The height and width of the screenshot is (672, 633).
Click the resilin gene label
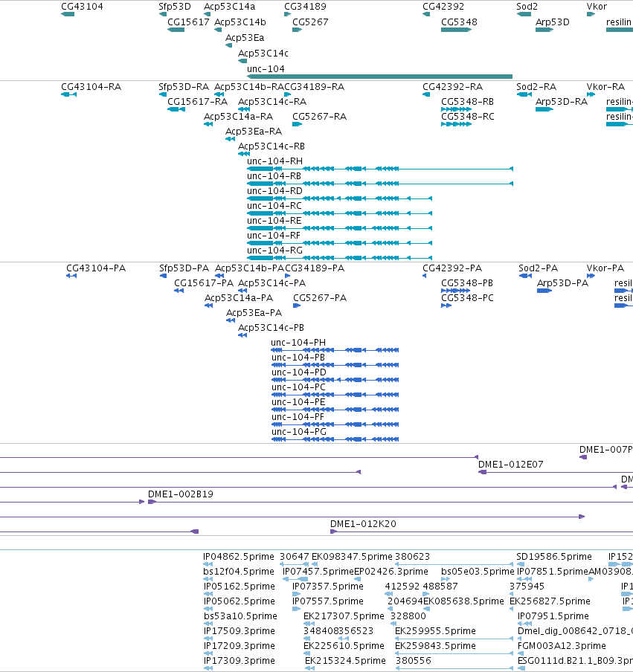point(618,22)
